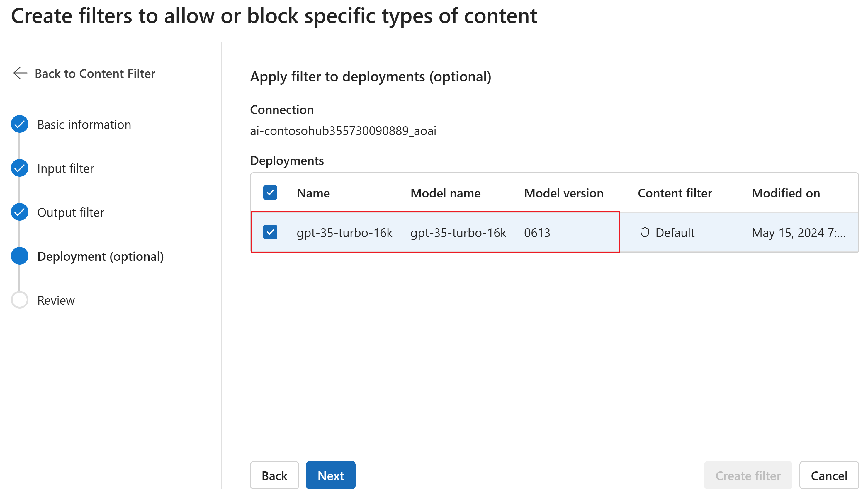Image resolution: width=868 pixels, height=494 pixels.
Task: Click the Default content filter cell
Action: click(674, 233)
